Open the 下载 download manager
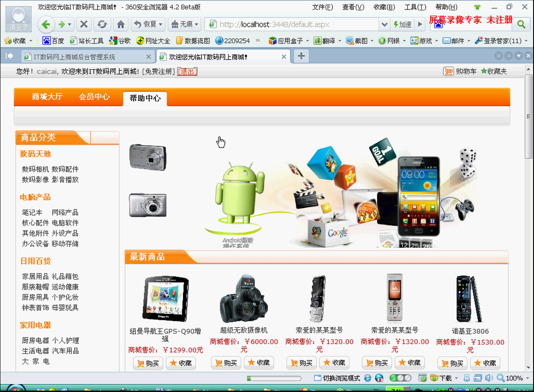Image resolution: width=534 pixels, height=392 pixels. click(x=441, y=378)
